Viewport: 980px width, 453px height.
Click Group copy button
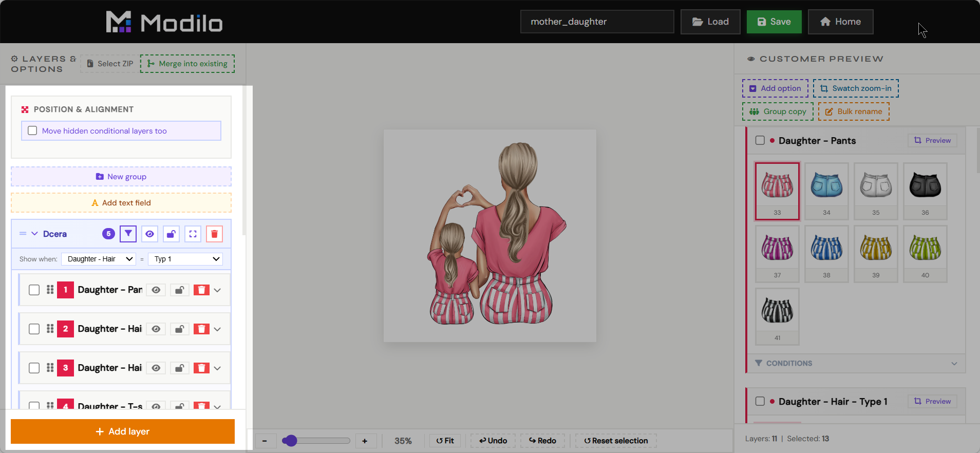(x=778, y=111)
